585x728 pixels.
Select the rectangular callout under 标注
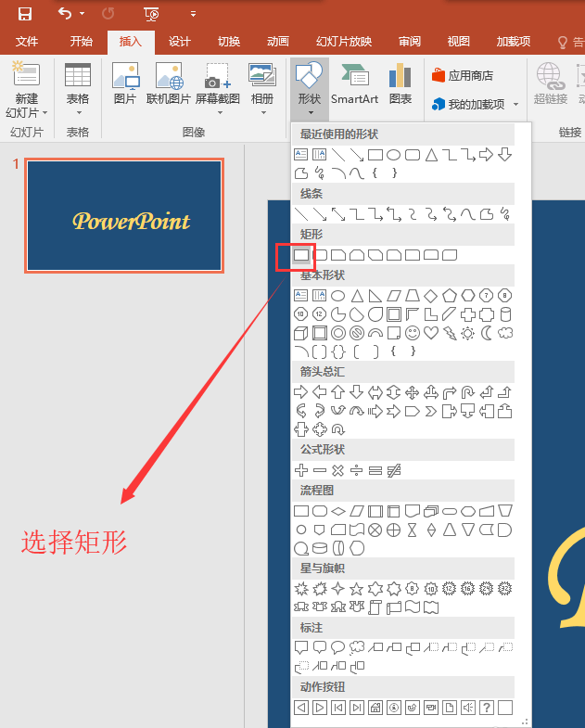tap(301, 646)
